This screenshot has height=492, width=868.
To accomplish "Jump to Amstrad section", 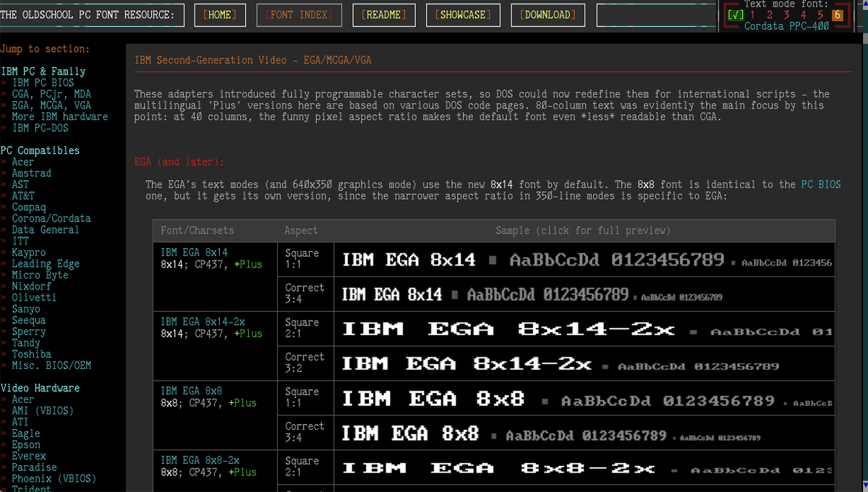I will (x=31, y=173).
